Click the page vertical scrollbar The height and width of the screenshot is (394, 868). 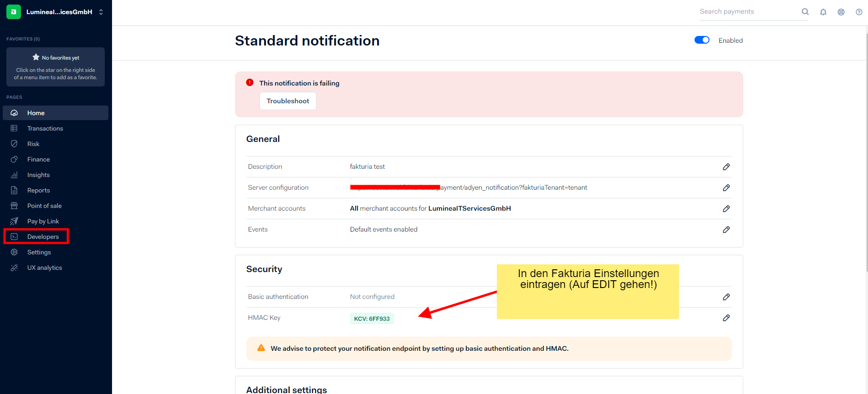pyautogui.click(x=865, y=150)
